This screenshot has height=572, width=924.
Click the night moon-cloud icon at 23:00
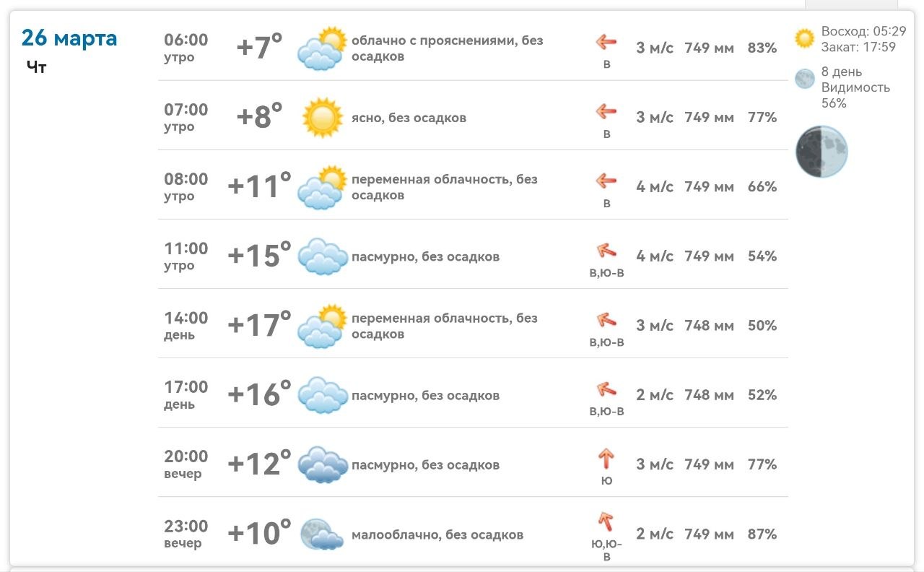click(x=322, y=534)
